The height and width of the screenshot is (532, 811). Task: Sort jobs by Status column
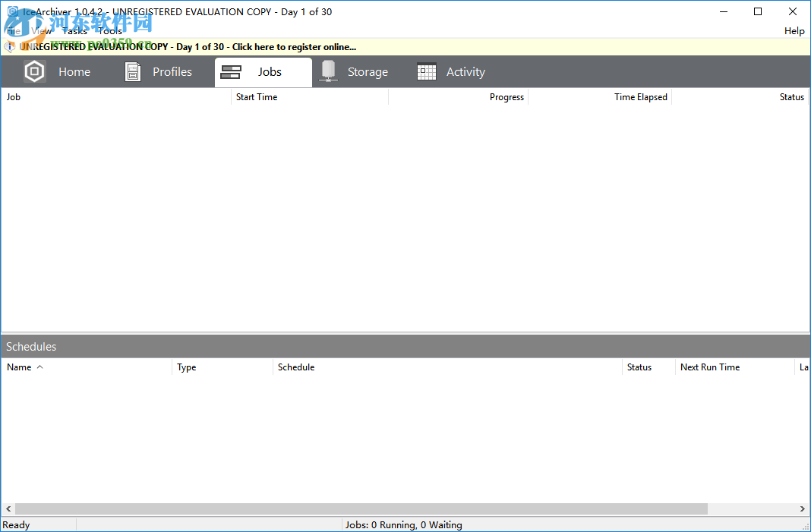point(740,96)
